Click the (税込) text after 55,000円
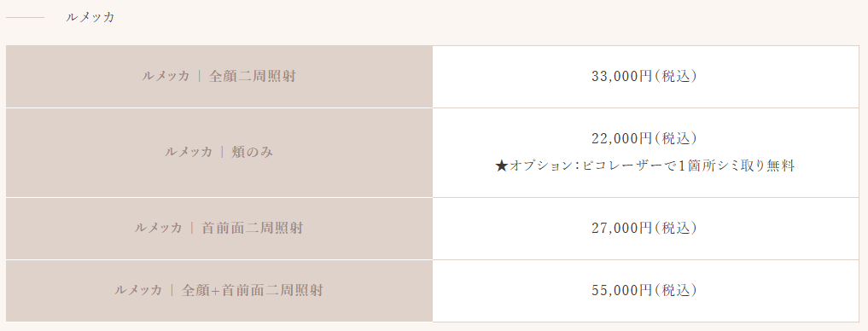 tap(675, 290)
